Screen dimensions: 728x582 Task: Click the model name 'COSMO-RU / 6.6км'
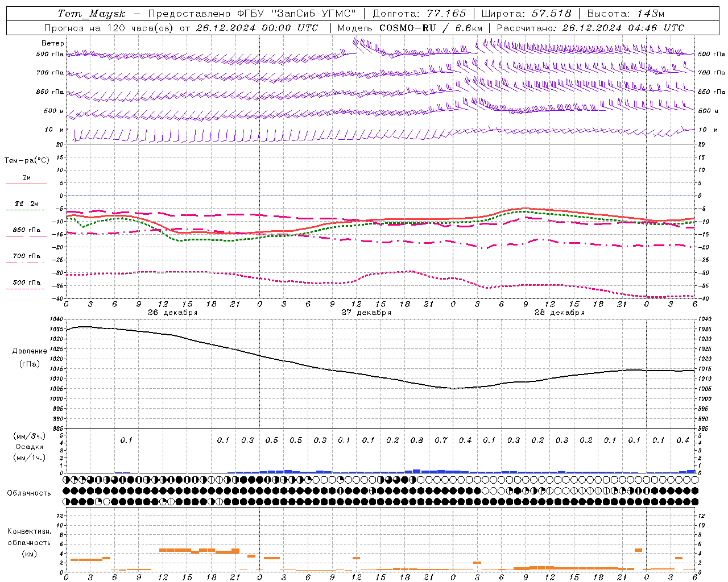pos(431,28)
